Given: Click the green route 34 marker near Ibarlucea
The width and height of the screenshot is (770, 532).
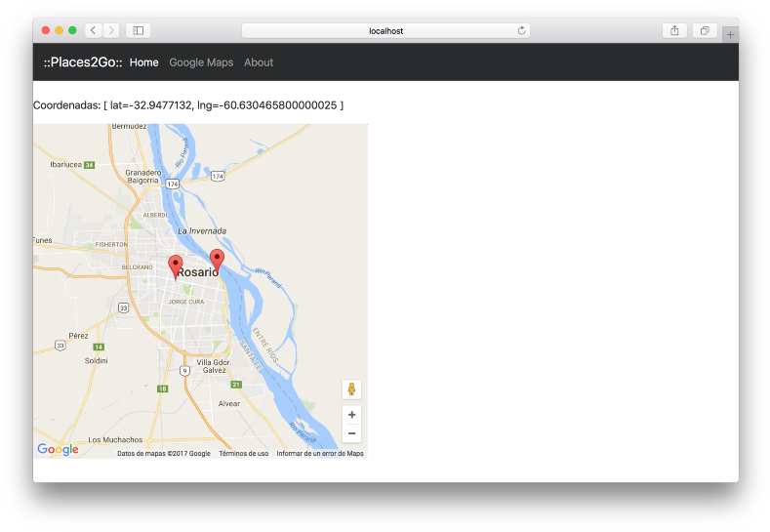Looking at the screenshot, I should point(90,165).
